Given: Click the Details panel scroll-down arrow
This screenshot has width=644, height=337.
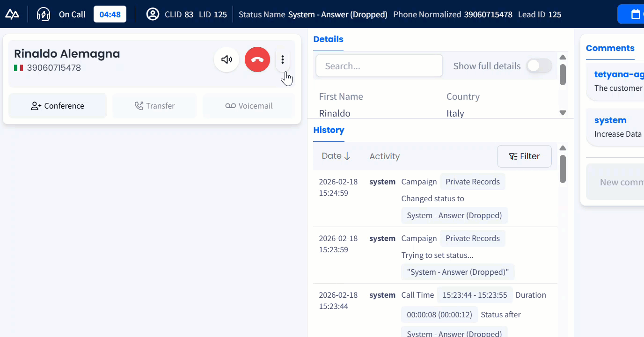Looking at the screenshot, I should pos(563,112).
